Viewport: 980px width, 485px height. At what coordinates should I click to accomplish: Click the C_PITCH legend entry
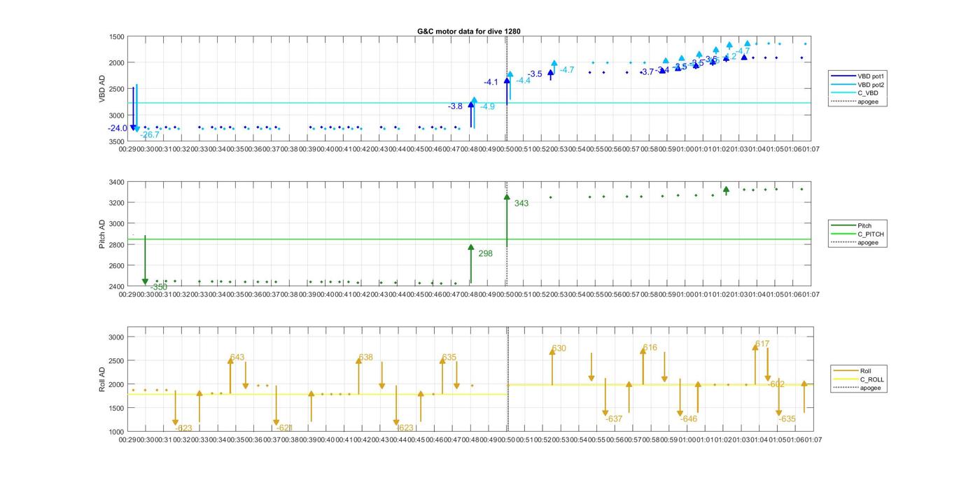click(x=870, y=234)
